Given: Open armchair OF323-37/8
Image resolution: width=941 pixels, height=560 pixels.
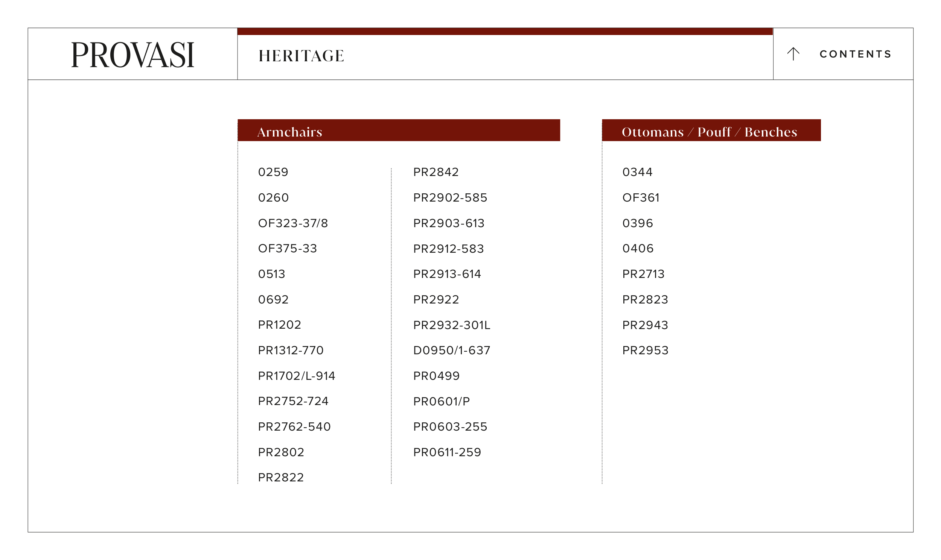Looking at the screenshot, I should pyautogui.click(x=292, y=223).
